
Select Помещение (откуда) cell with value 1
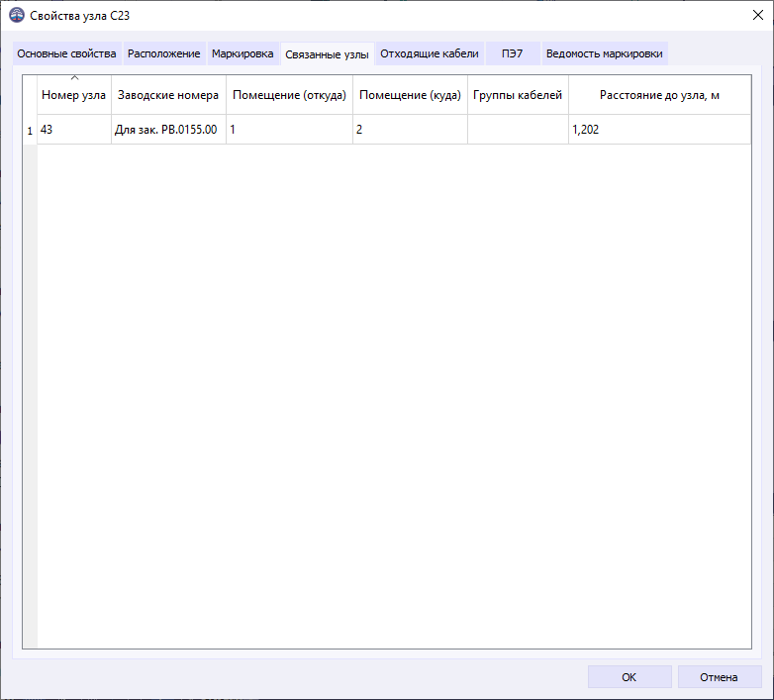click(x=289, y=130)
